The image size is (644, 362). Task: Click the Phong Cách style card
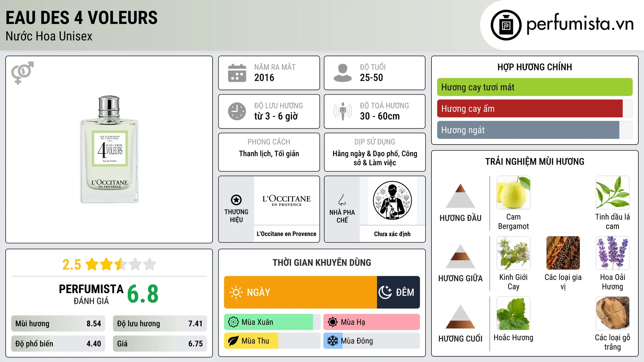point(269,152)
